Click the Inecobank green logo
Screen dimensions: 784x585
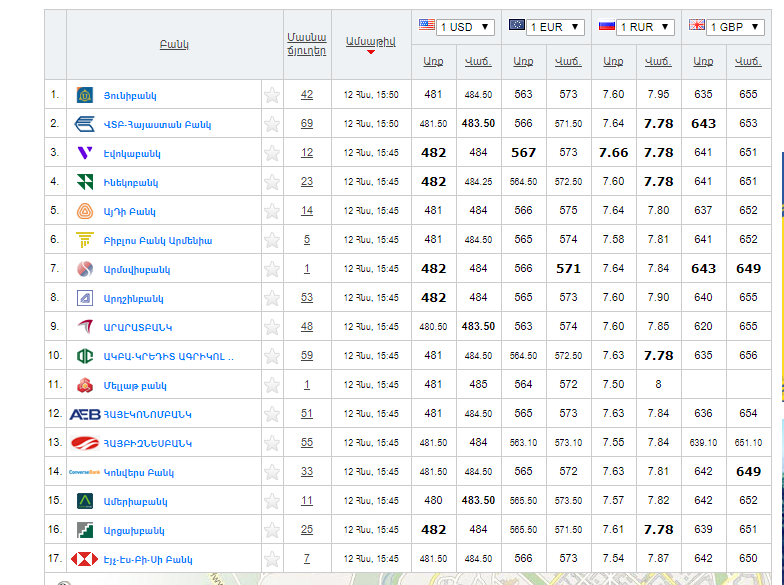[84, 182]
